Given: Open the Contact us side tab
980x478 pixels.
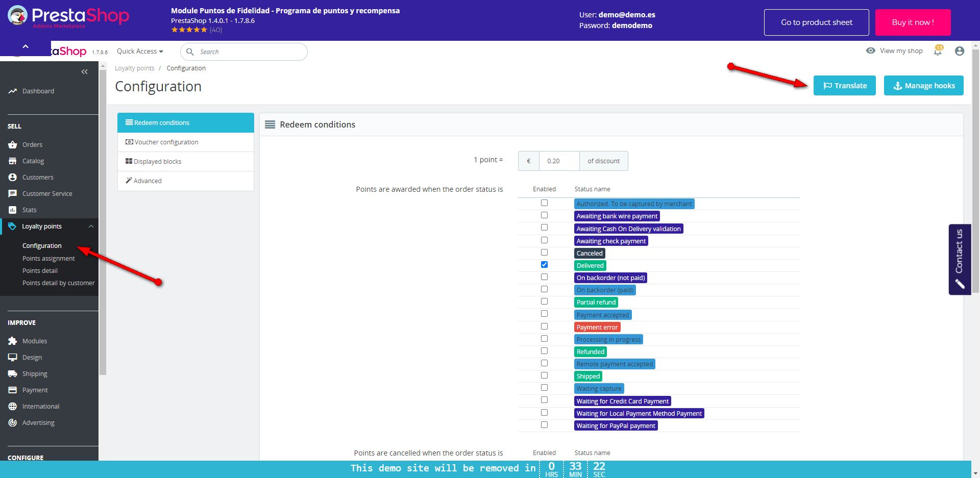Looking at the screenshot, I should click(x=959, y=259).
